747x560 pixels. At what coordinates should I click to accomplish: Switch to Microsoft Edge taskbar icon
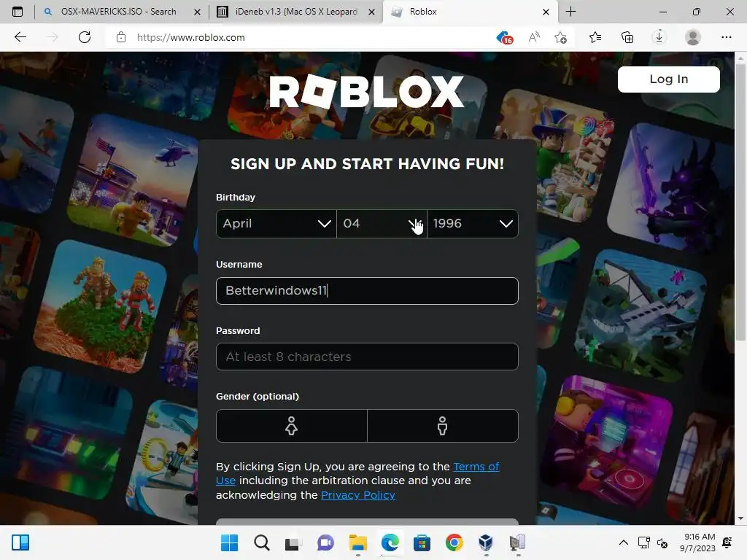pyautogui.click(x=390, y=542)
